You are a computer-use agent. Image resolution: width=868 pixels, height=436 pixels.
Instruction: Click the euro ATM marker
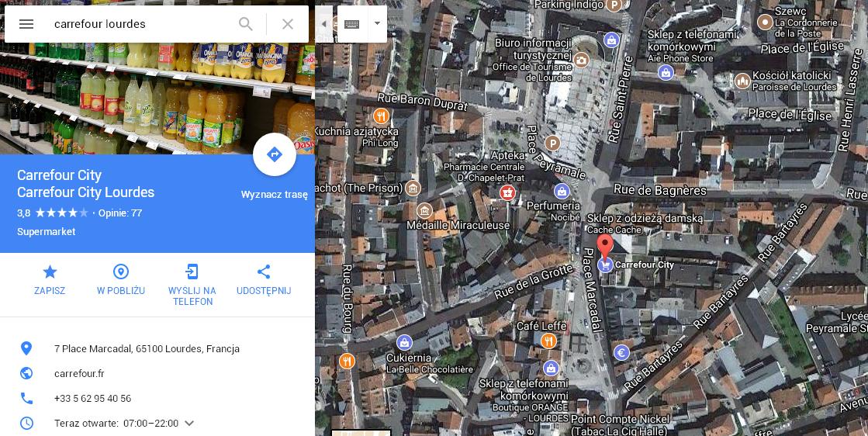[621, 352]
